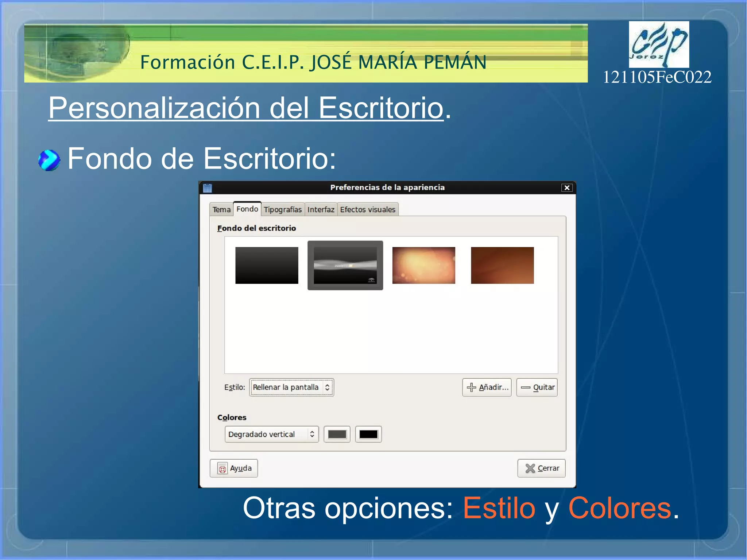Open the Interfaz tab
The image size is (747, 560).
point(321,209)
